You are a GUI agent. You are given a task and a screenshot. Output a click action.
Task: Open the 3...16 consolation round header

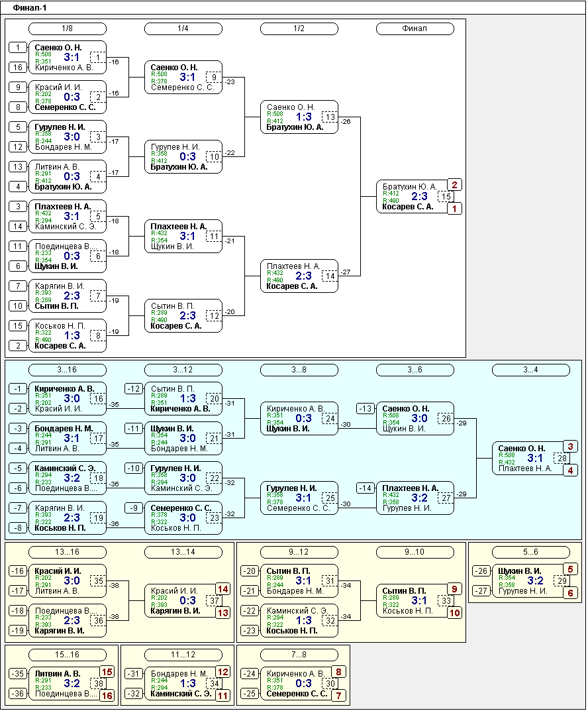pos(67,369)
